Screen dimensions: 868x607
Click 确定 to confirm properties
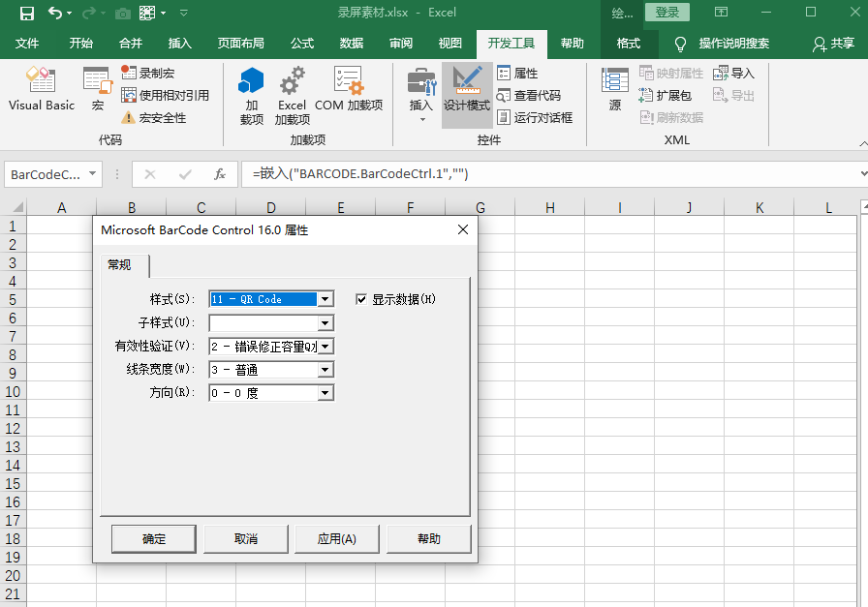[154, 539]
